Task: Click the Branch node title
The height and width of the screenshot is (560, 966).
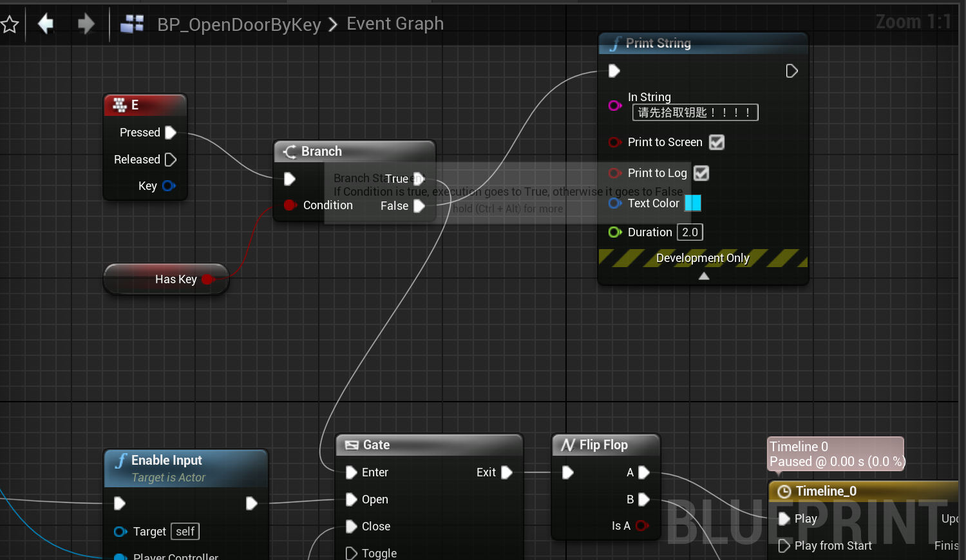Action: click(x=321, y=151)
